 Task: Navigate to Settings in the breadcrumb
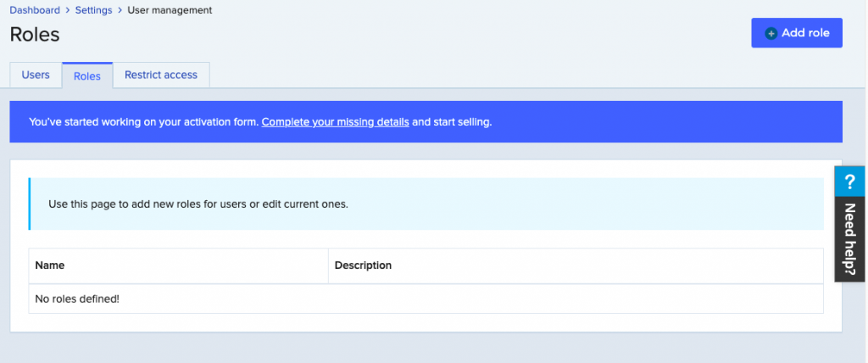93,10
